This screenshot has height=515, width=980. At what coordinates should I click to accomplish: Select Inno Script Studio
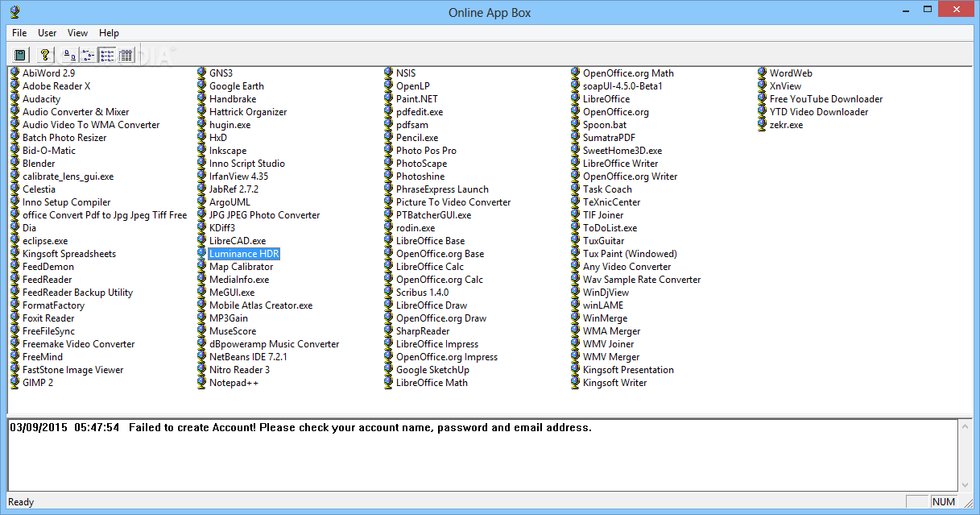247,164
